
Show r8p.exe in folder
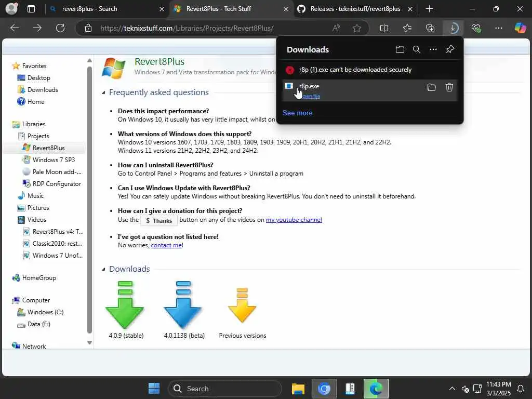tap(431, 87)
